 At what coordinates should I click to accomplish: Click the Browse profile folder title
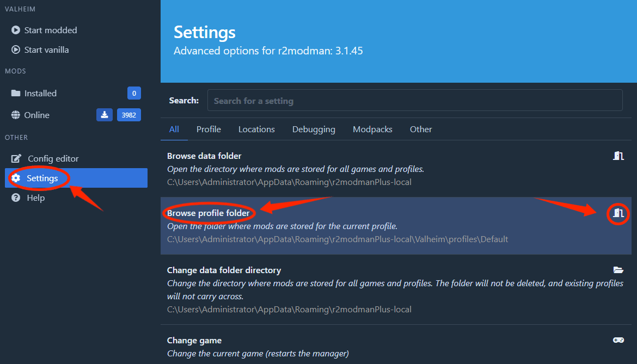tap(209, 213)
